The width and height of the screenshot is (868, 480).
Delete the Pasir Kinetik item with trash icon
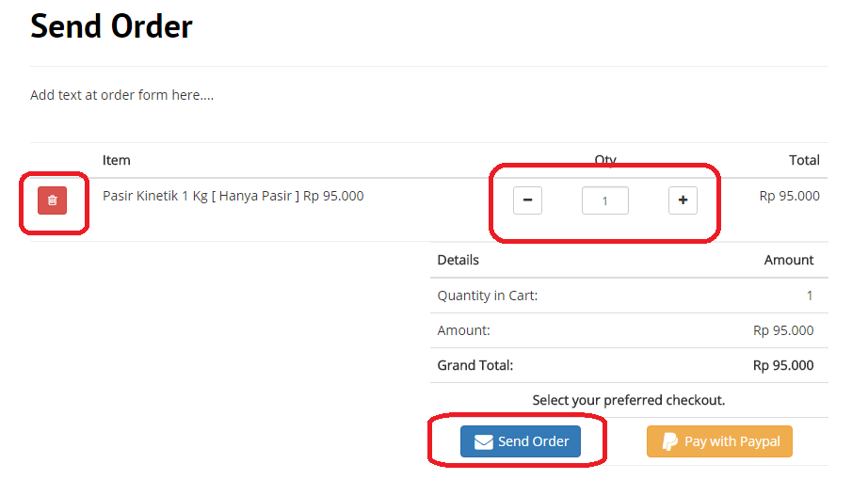(52, 200)
